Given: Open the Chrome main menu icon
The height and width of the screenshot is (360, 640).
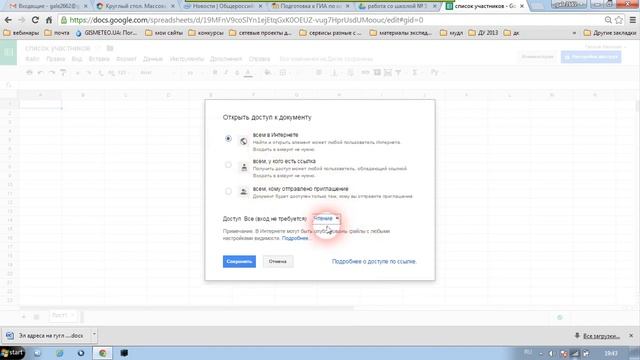Looking at the screenshot, I should point(633,20).
